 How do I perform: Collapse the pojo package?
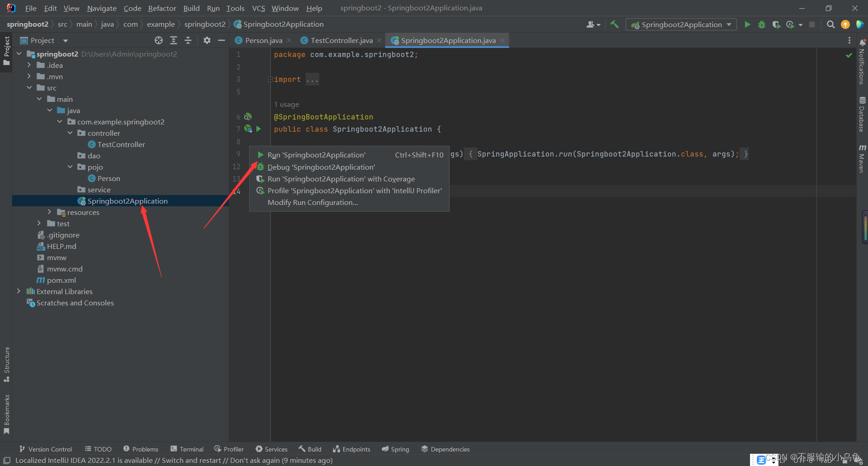click(70, 167)
